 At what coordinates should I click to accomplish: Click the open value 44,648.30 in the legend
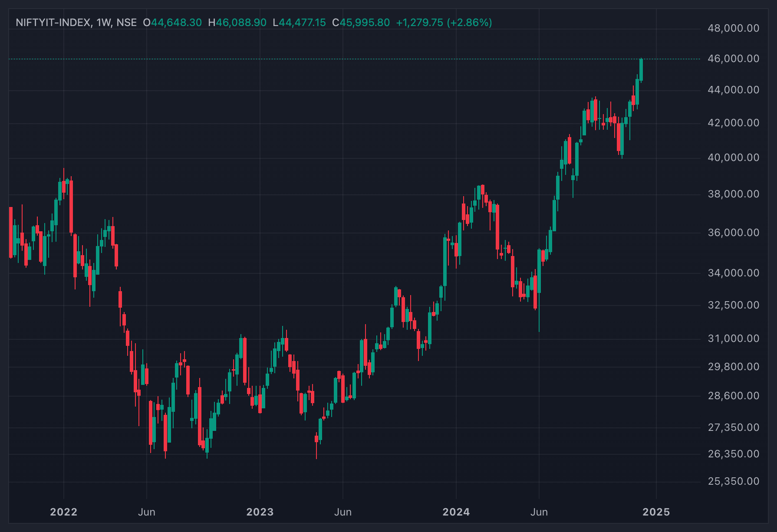pyautogui.click(x=176, y=23)
